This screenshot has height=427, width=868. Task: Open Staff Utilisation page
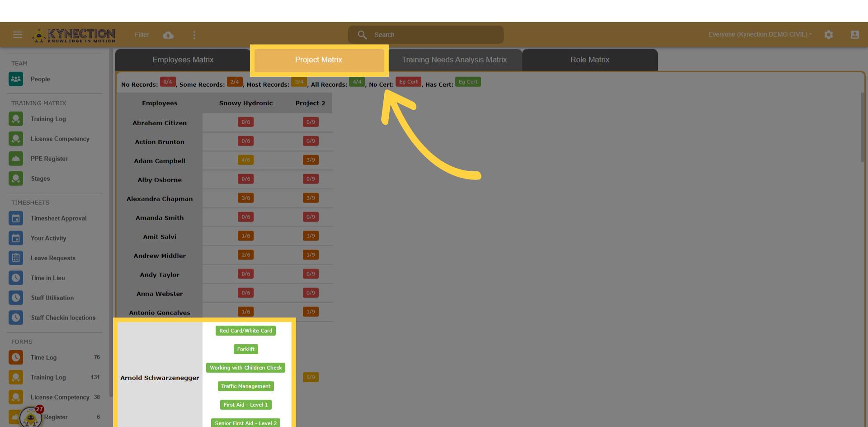[x=52, y=298]
